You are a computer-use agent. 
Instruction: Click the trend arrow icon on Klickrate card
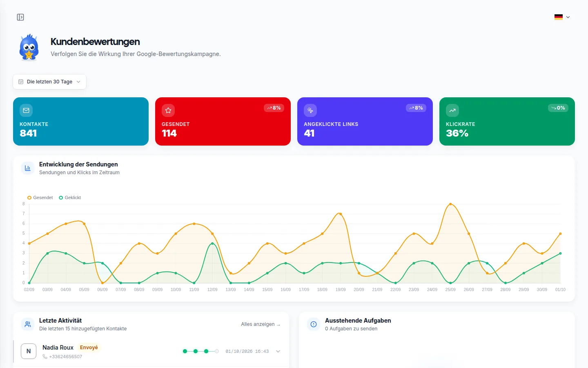pyautogui.click(x=452, y=110)
